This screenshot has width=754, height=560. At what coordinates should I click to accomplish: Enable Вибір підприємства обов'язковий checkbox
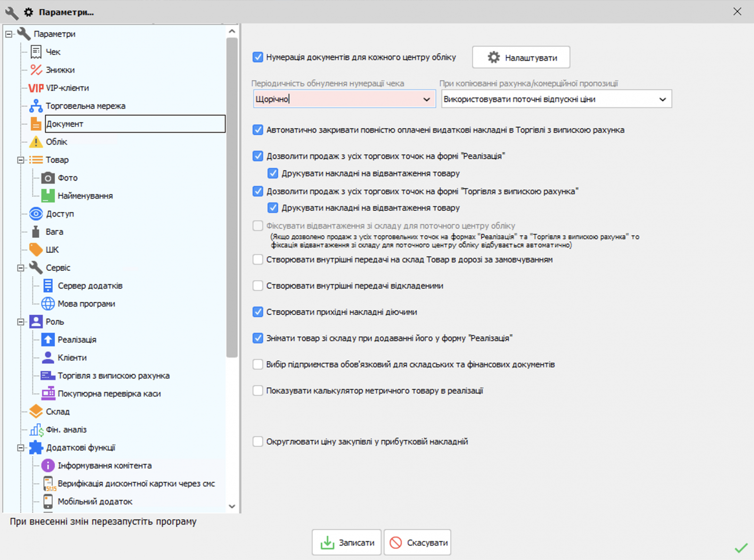point(258,364)
